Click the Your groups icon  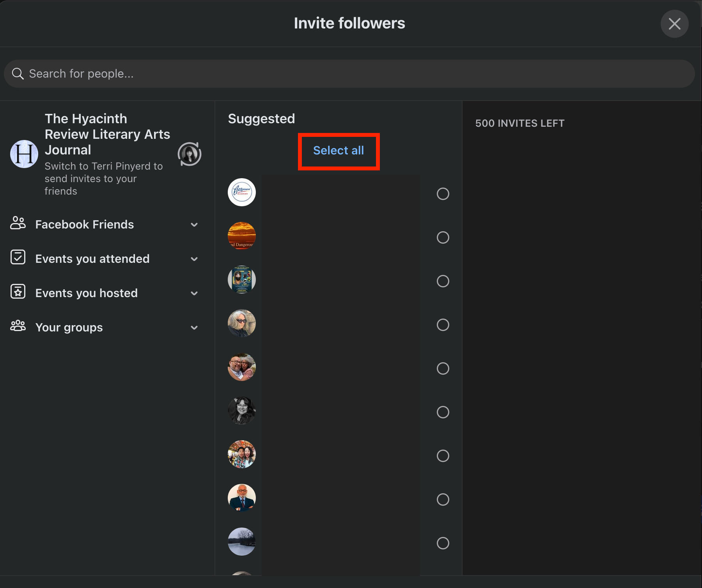(x=18, y=326)
